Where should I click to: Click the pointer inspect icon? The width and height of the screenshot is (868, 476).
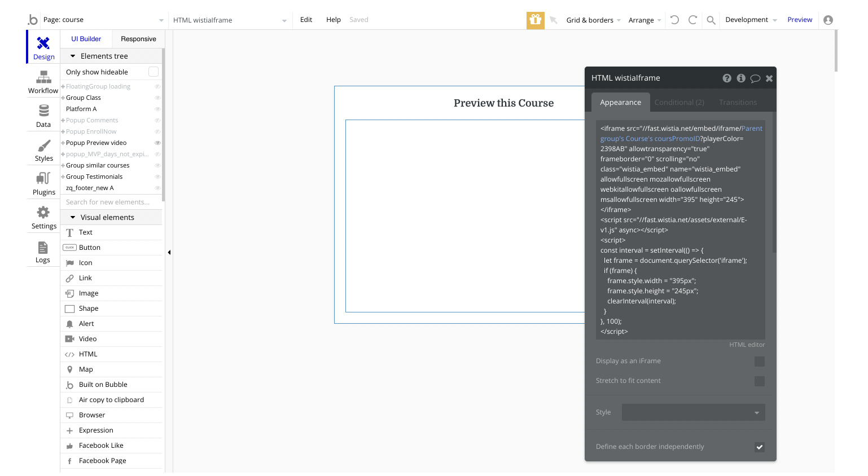(x=554, y=20)
